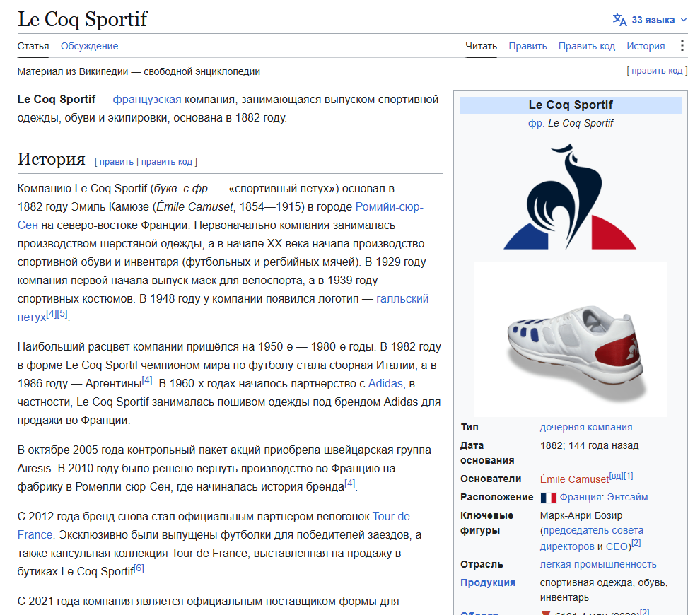Open the white sneaker photo
Image resolution: width=700 pixels, height=615 pixels.
tap(571, 339)
